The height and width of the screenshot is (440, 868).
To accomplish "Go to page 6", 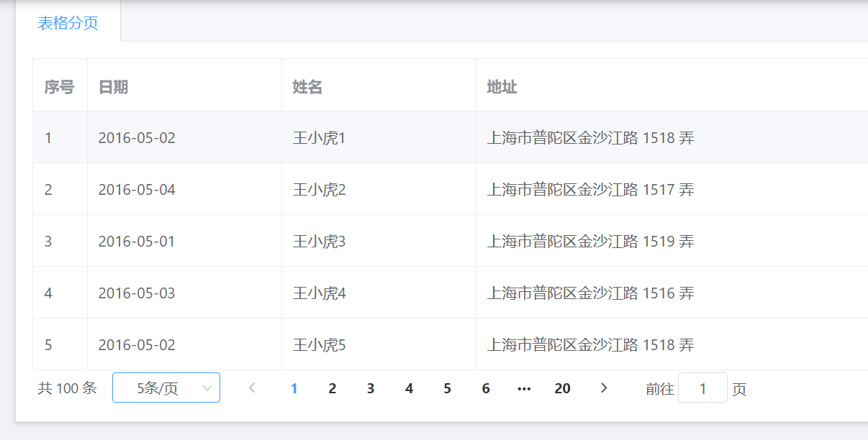I will [x=486, y=388].
